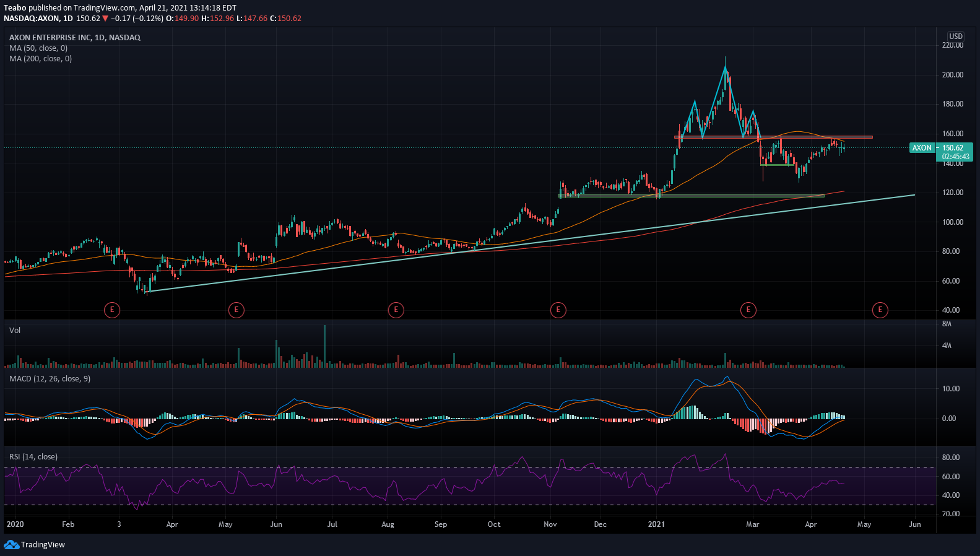The image size is (980, 556).
Task: Click the AXON ENTERPRISE INC chart title
Action: 75,38
